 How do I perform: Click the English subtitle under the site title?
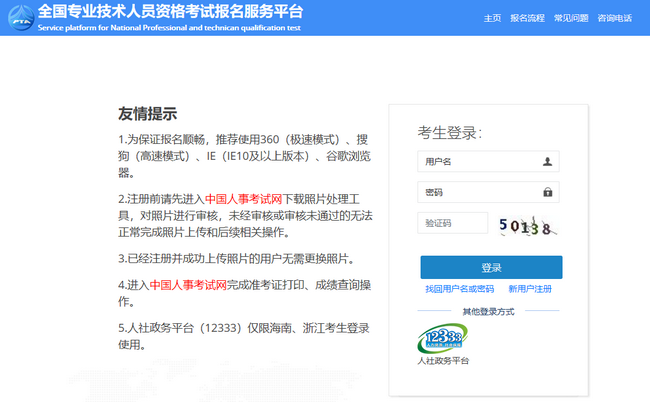pyautogui.click(x=168, y=28)
